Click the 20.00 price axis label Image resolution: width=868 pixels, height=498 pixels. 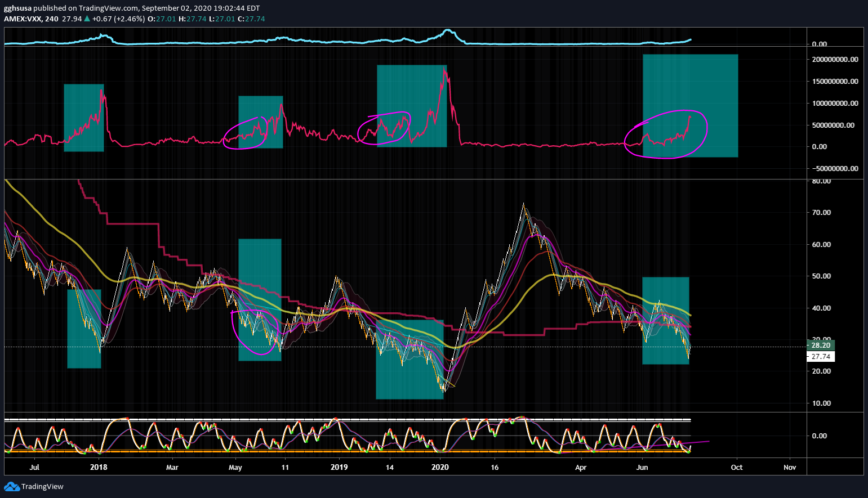click(x=821, y=371)
